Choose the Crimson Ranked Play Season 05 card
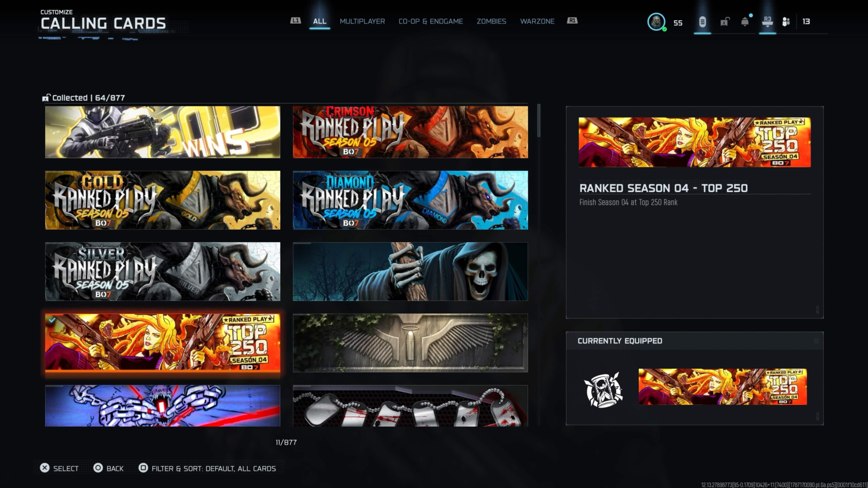This screenshot has width=868, height=488. (x=410, y=132)
